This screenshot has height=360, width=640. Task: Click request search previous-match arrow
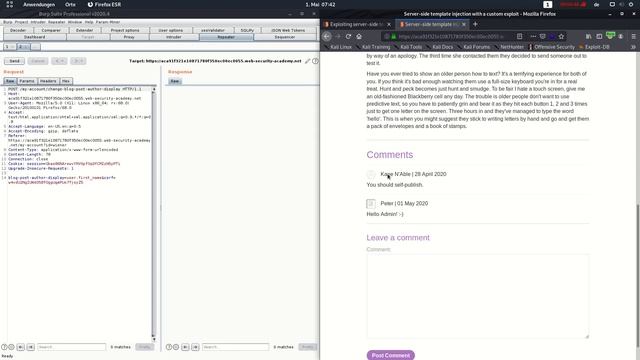point(21,347)
